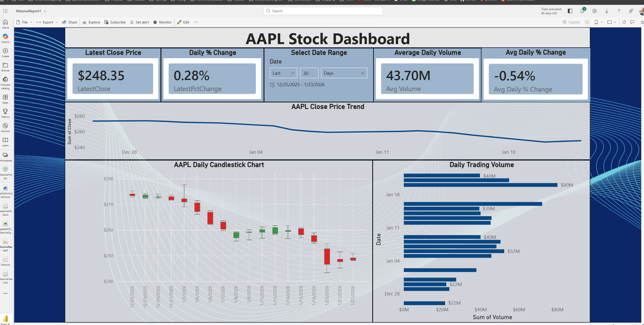Click the date range calendar icon
The height and width of the screenshot is (325, 644).
coord(272,85)
